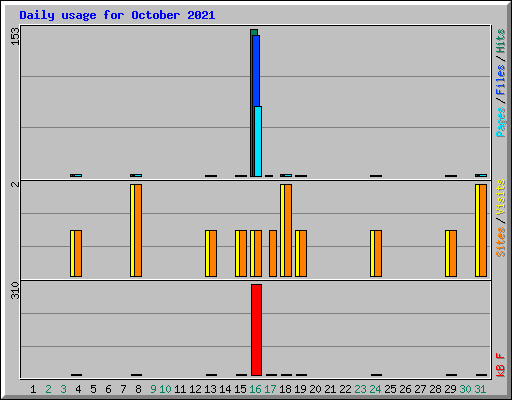
Task: Select the yellow Visits bar for day 15
Action: pos(237,253)
